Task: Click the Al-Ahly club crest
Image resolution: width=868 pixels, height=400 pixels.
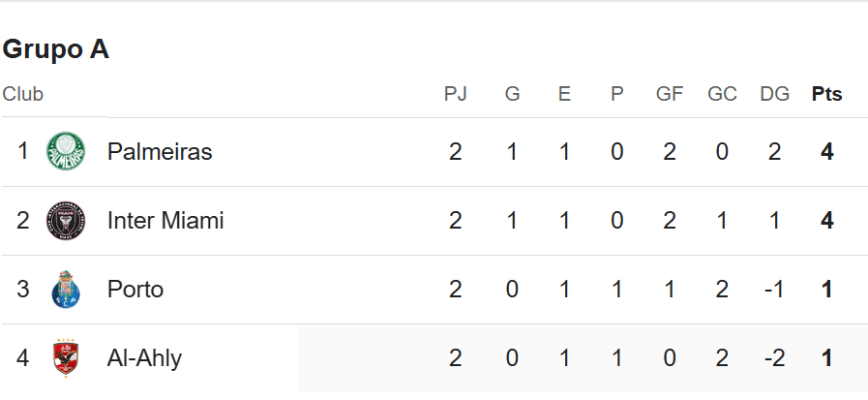Action: pos(66,358)
